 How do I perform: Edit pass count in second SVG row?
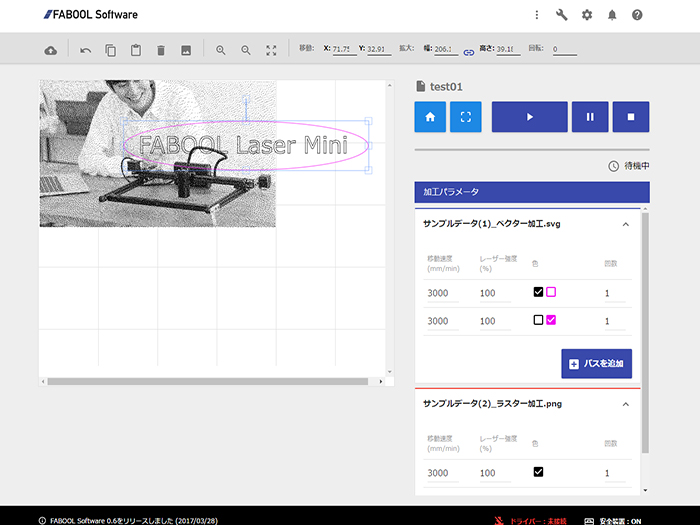pos(615,321)
